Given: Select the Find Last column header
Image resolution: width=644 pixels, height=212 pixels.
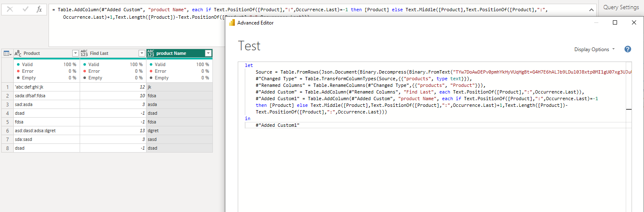Looking at the screenshot, I should pos(113,53).
